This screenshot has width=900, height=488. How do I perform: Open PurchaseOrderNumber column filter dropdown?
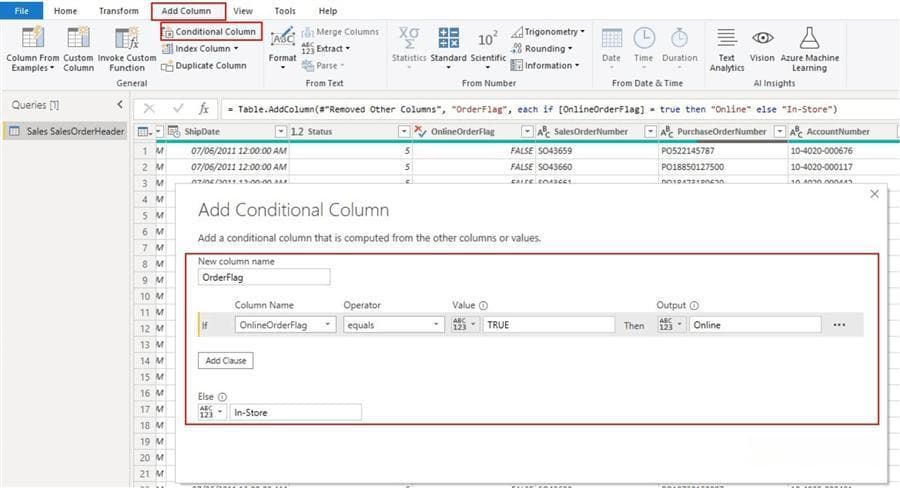779,132
